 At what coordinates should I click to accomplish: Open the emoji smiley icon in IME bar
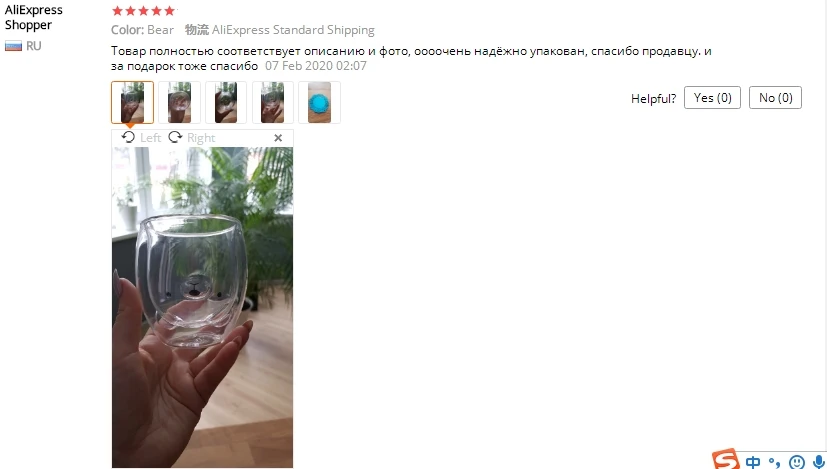tap(796, 462)
